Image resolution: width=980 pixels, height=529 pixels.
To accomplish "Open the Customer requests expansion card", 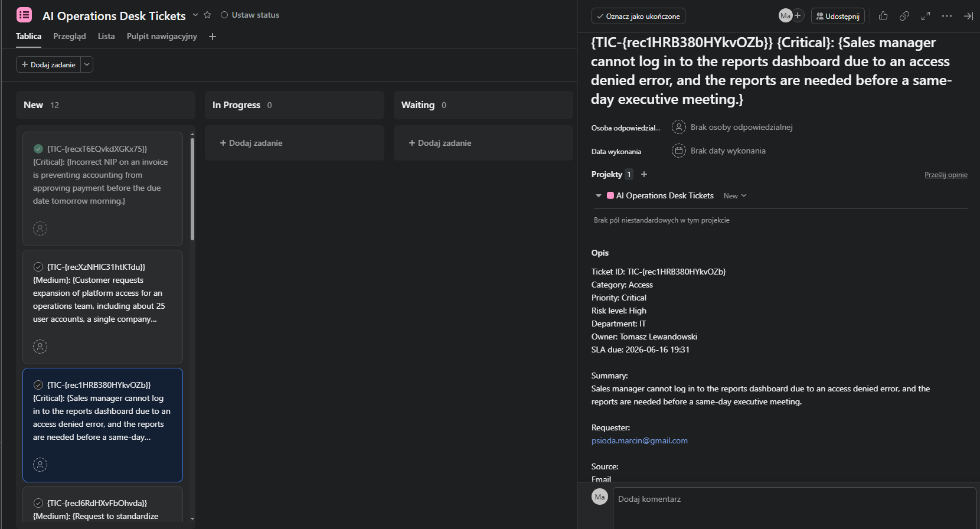I will pos(103,307).
